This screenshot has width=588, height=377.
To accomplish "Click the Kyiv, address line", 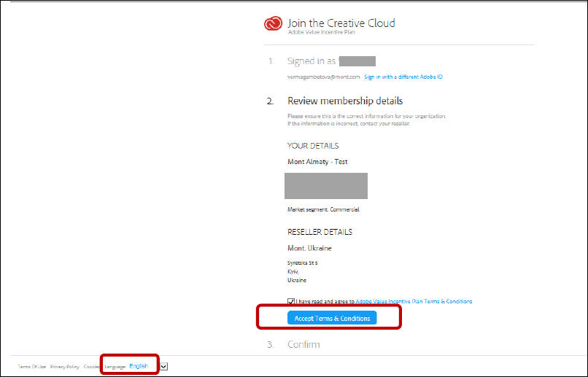I will 293,272.
